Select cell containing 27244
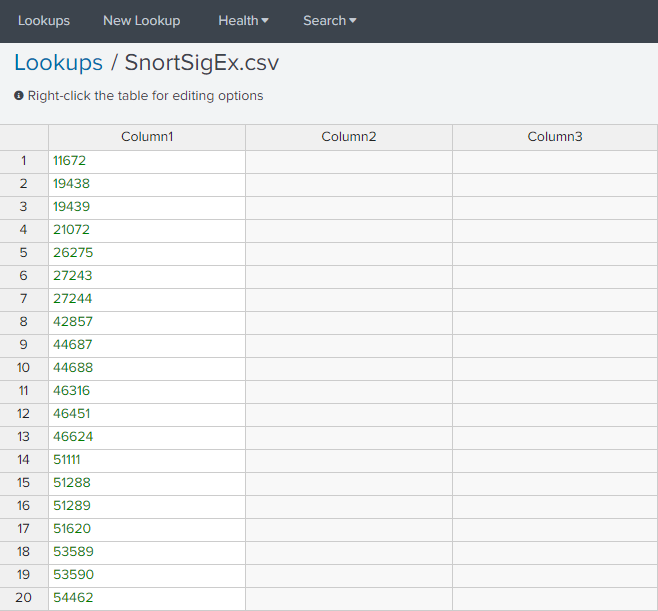Image resolution: width=658 pixels, height=611 pixels. click(147, 300)
